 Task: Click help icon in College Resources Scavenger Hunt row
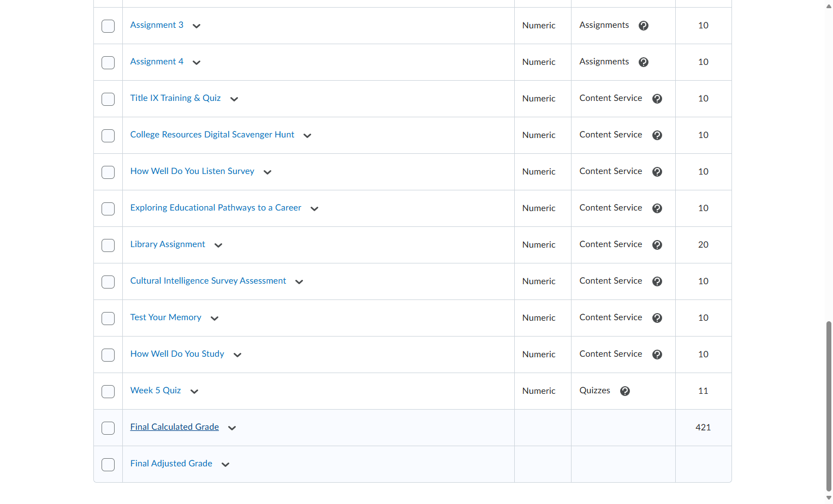click(657, 135)
